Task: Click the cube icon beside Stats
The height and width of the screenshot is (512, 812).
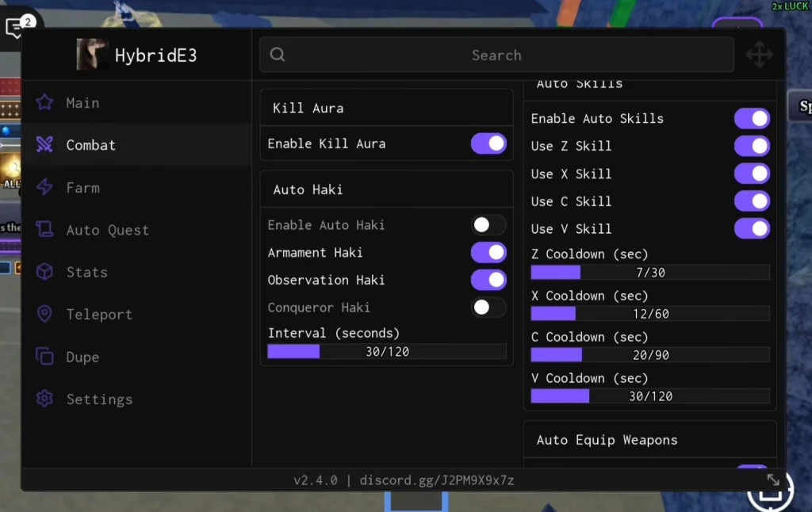Action: click(x=44, y=272)
